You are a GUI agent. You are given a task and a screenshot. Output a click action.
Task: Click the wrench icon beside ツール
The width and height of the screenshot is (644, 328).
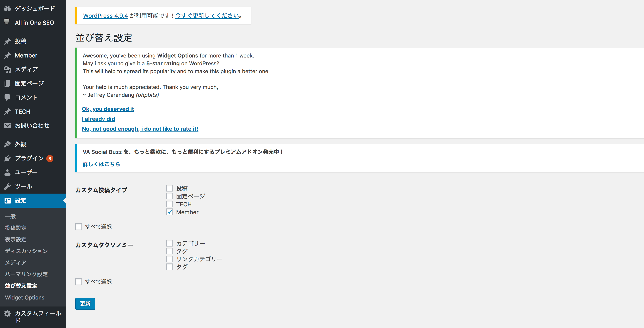(7, 186)
